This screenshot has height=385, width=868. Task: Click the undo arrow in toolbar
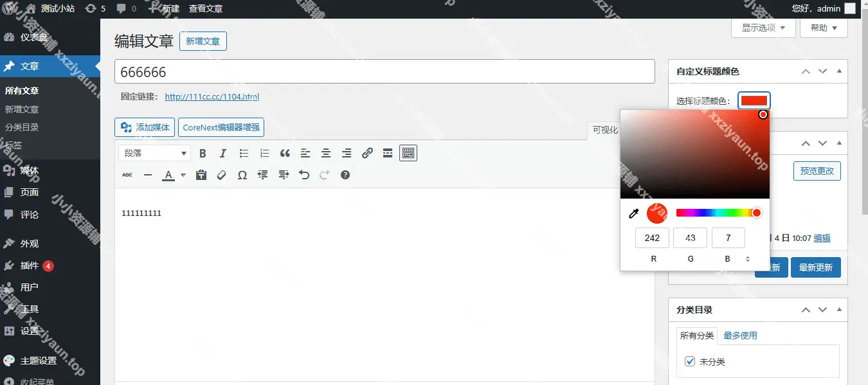point(304,175)
